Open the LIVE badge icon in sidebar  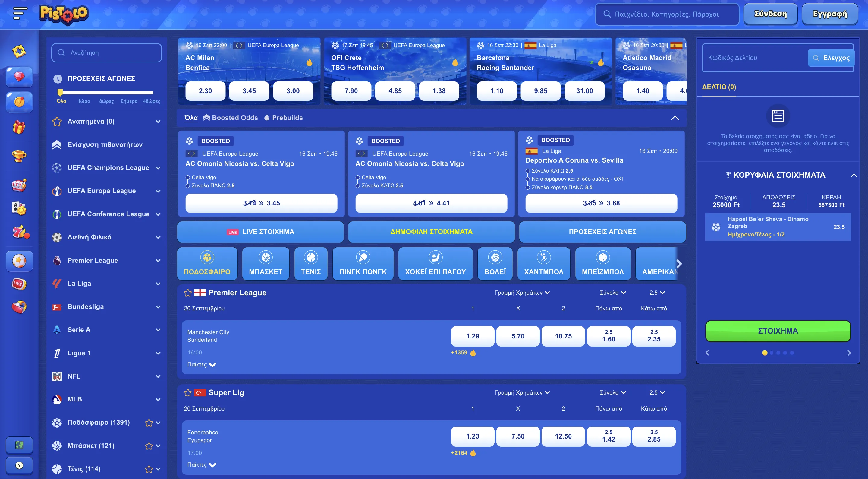(19, 284)
